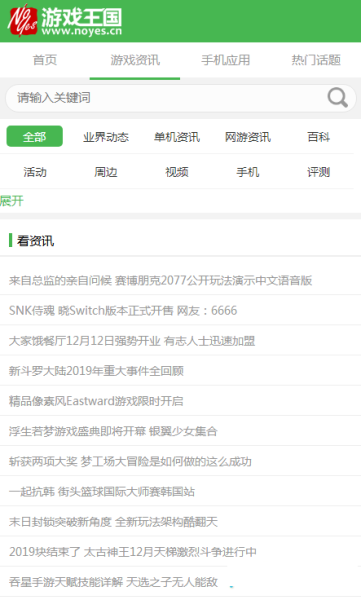
Task: Select the 业界动态 category
Action: (x=106, y=137)
